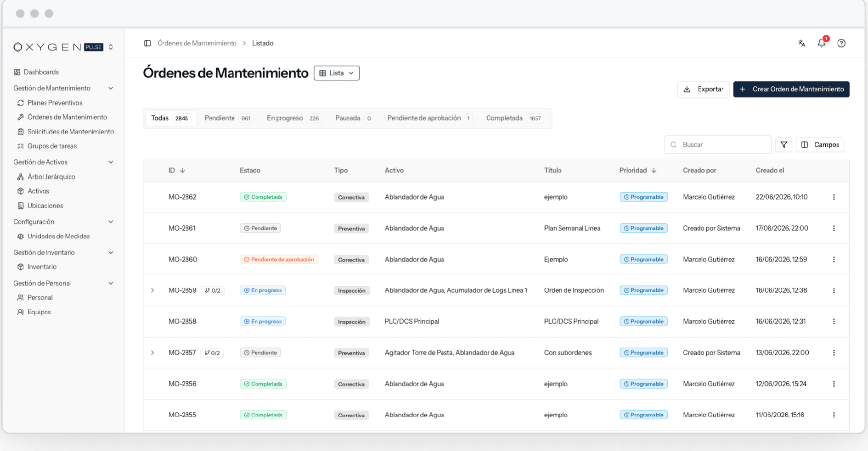Open Solicitudes de Mantenimiento in sidebar
The image size is (868, 451).
65,132
